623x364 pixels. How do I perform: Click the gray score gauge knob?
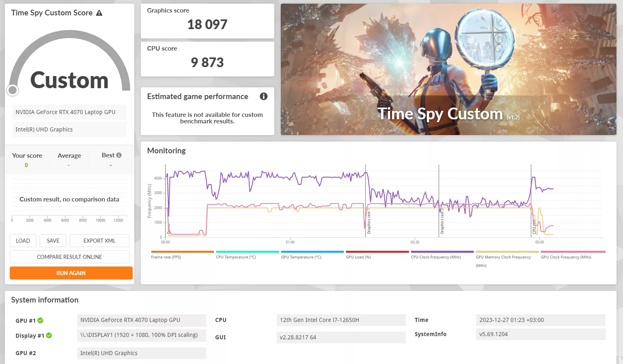click(13, 90)
